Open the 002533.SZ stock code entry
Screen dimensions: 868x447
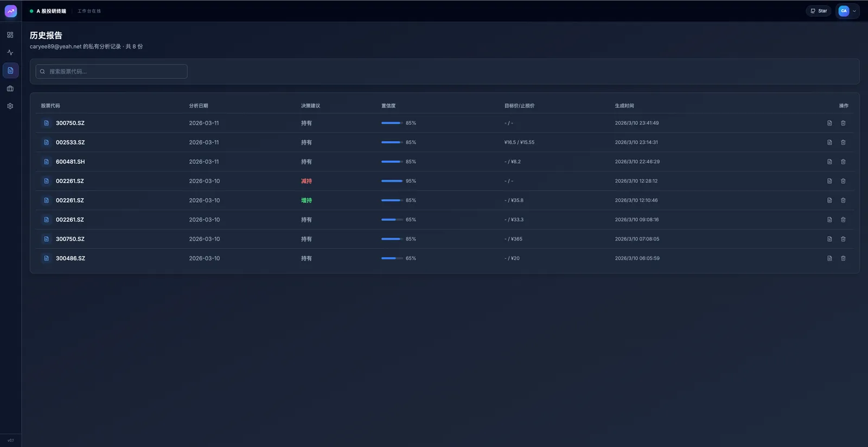point(70,143)
